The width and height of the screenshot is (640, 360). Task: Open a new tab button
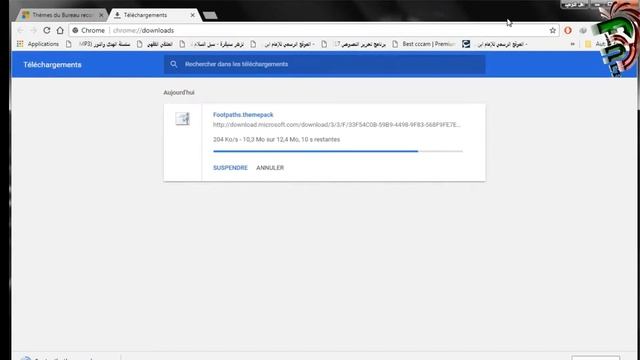pos(210,16)
